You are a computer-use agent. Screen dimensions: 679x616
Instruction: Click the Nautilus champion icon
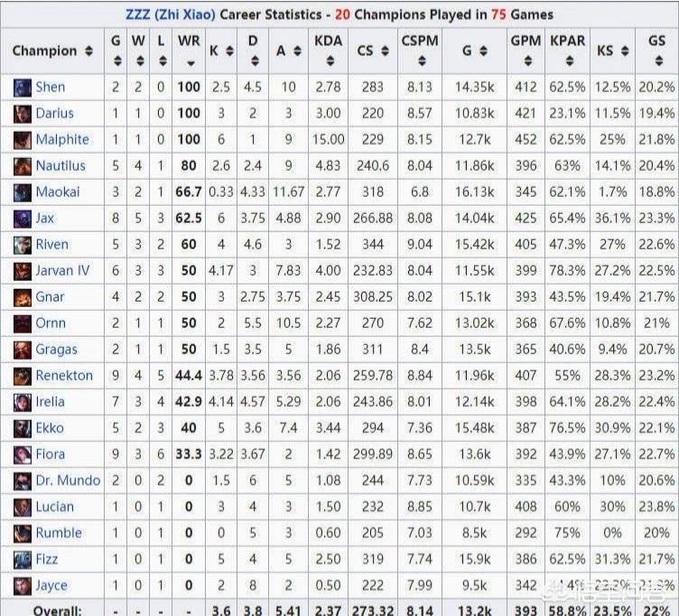(x=23, y=166)
